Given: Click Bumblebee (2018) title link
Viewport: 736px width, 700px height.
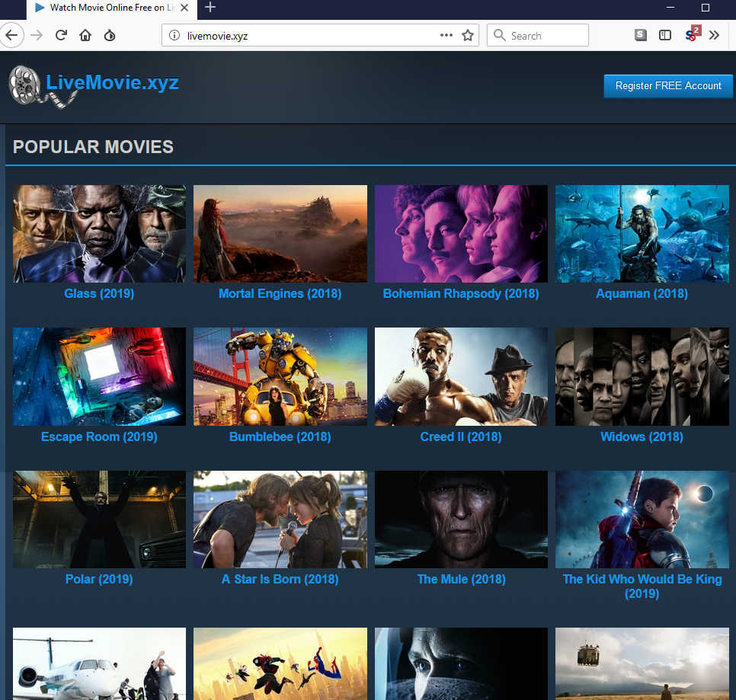Looking at the screenshot, I should 280,436.
